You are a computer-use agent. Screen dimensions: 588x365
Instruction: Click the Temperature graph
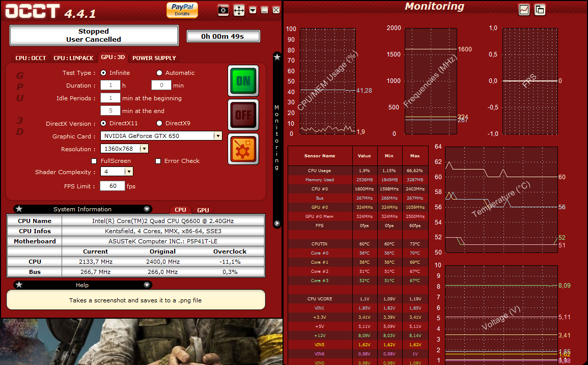501,200
